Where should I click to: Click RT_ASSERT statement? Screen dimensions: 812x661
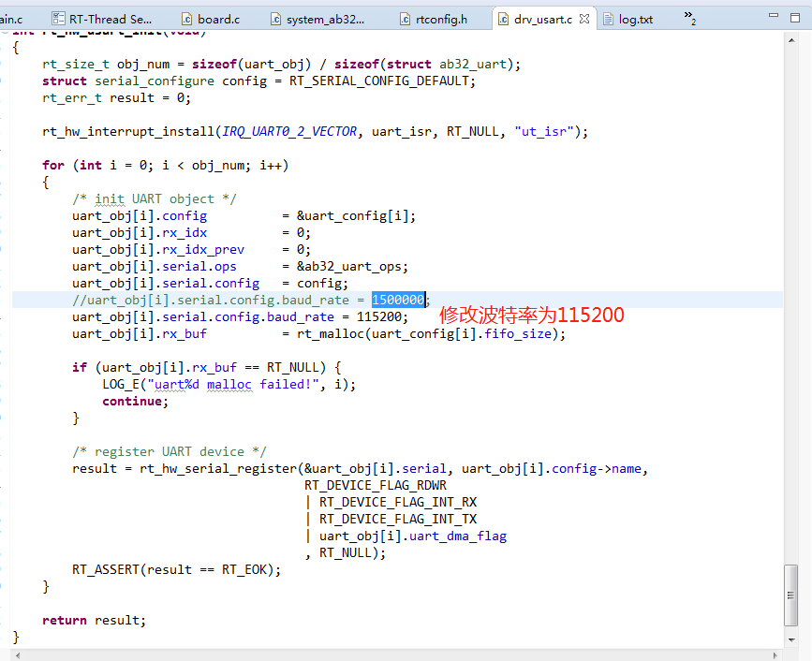pos(176,569)
